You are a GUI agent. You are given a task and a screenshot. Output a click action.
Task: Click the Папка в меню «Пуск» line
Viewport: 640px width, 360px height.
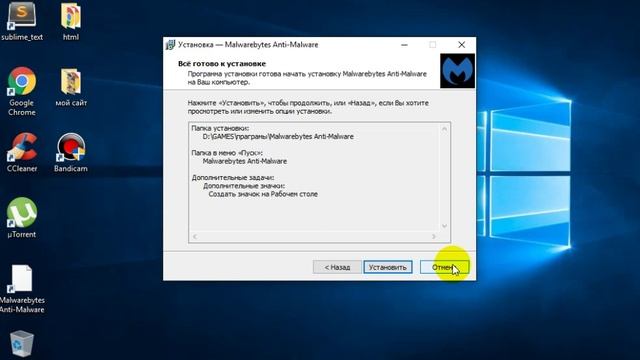click(x=227, y=153)
